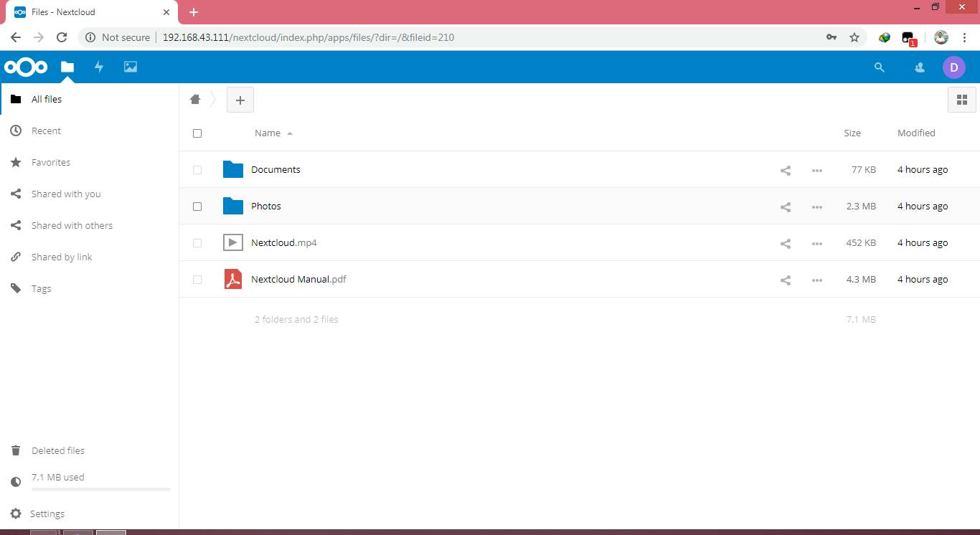
Task: Open the new file plus menu
Action: click(240, 100)
